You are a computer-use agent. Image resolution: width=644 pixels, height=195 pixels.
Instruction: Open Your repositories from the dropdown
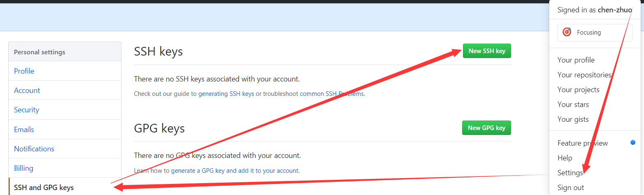584,75
